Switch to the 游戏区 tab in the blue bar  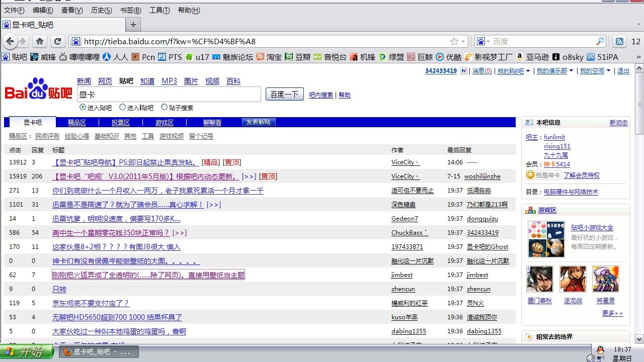click(x=165, y=122)
